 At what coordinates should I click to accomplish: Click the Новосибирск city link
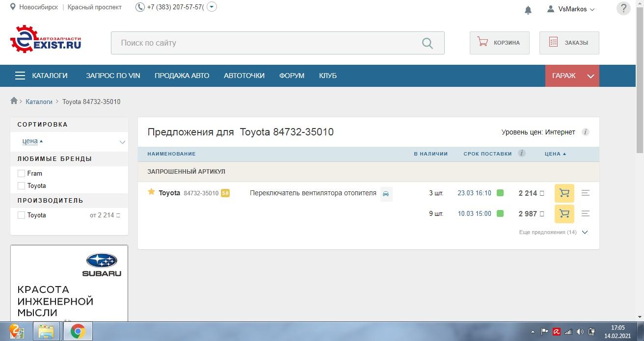coord(38,7)
